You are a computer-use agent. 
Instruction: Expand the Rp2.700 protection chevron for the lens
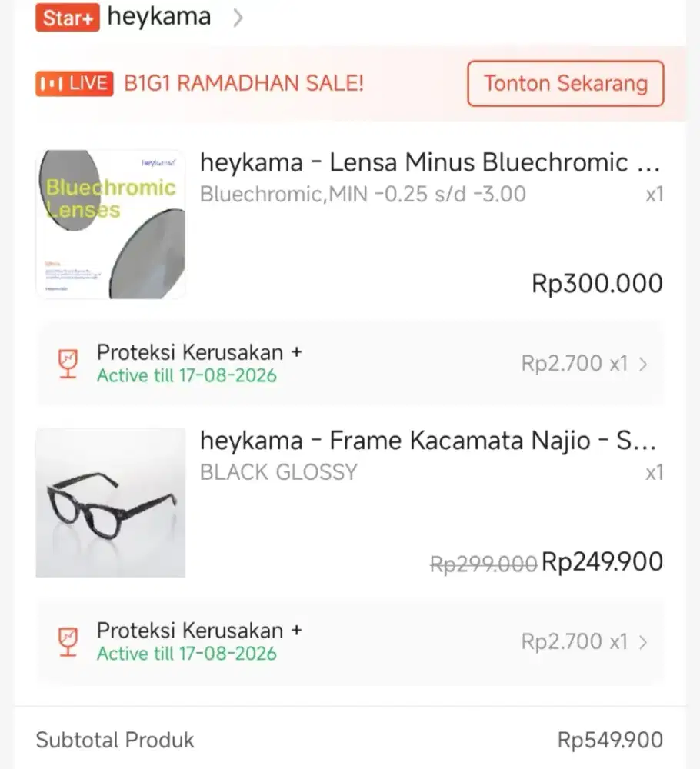point(643,364)
